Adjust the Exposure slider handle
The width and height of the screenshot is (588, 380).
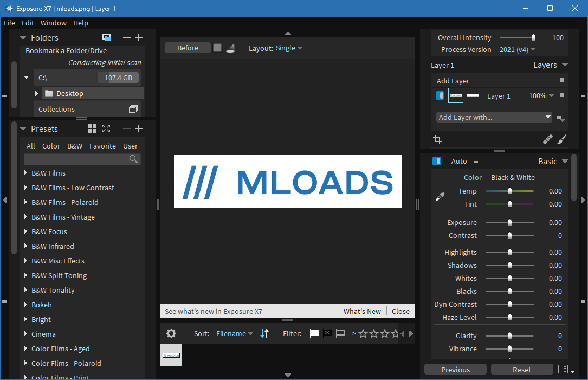[509, 222]
